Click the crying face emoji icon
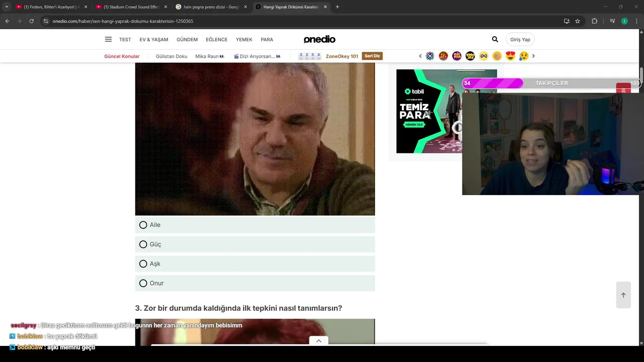 point(524,56)
